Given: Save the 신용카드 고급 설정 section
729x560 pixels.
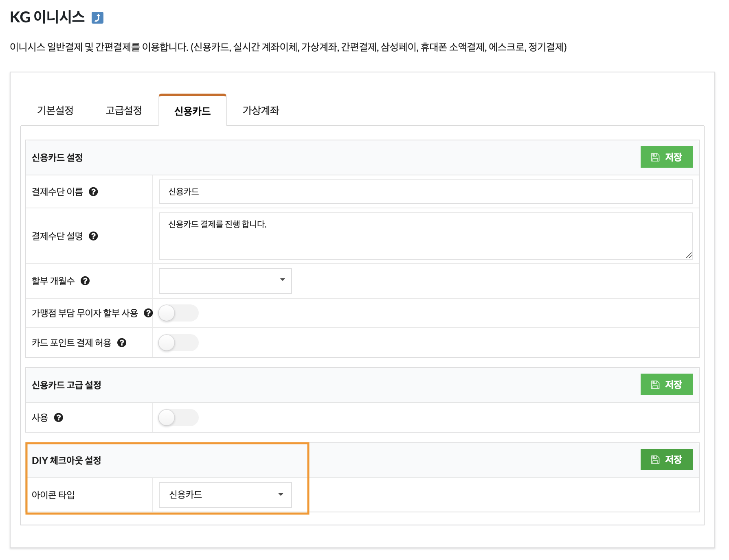Looking at the screenshot, I should point(666,385).
